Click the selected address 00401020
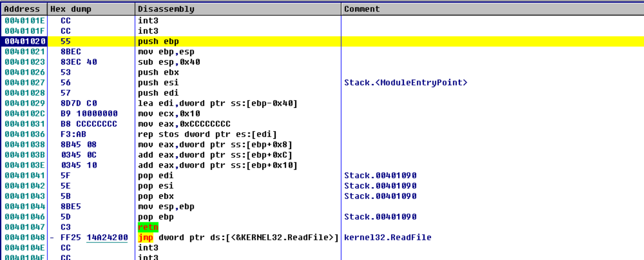 24,41
